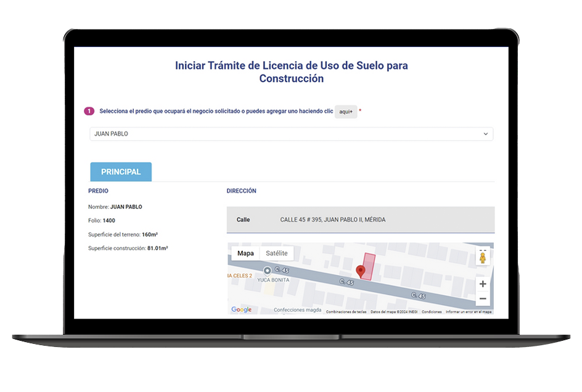Click the Confecciones magda map label
The image size is (582, 392).
coord(297,310)
